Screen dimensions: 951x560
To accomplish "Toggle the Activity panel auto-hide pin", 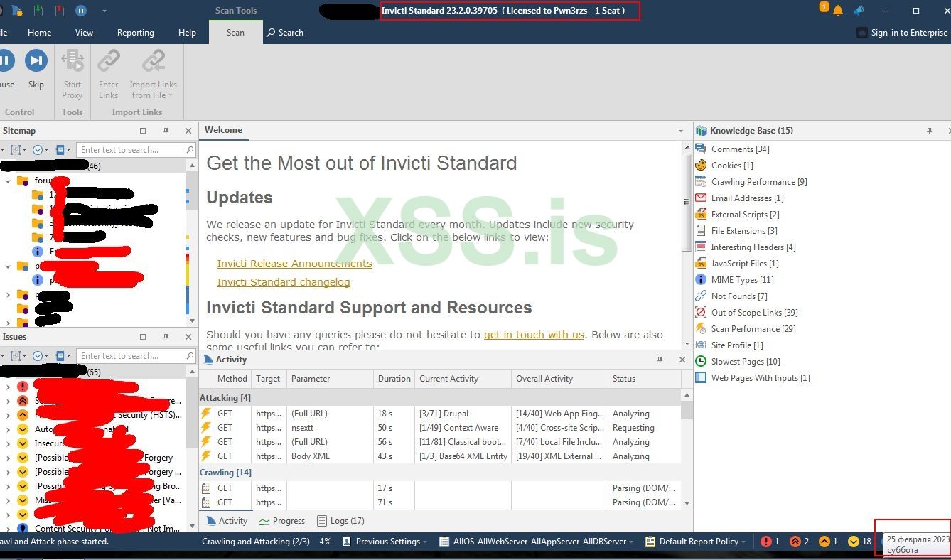I will (660, 360).
